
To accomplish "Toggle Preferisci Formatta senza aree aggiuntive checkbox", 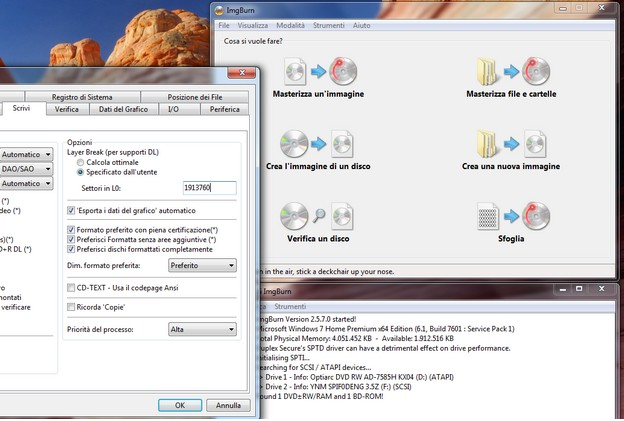I will point(71,240).
